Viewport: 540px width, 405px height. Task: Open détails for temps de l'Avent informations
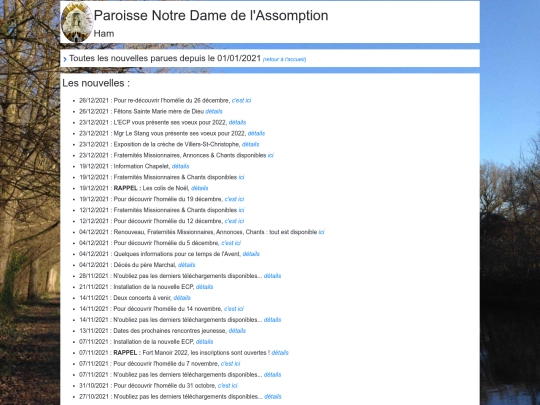click(x=251, y=254)
